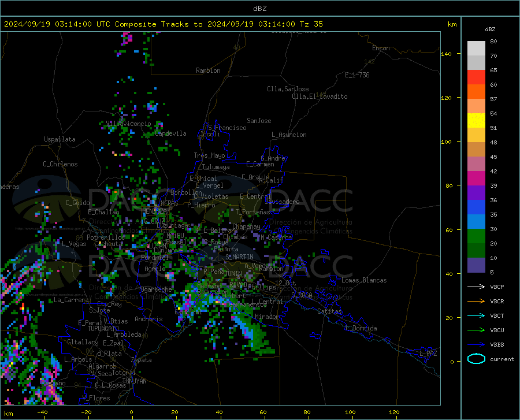The height and width of the screenshot is (420, 520).
Task: Select the gray 65-70 dBZ swatch
Action: point(476,62)
